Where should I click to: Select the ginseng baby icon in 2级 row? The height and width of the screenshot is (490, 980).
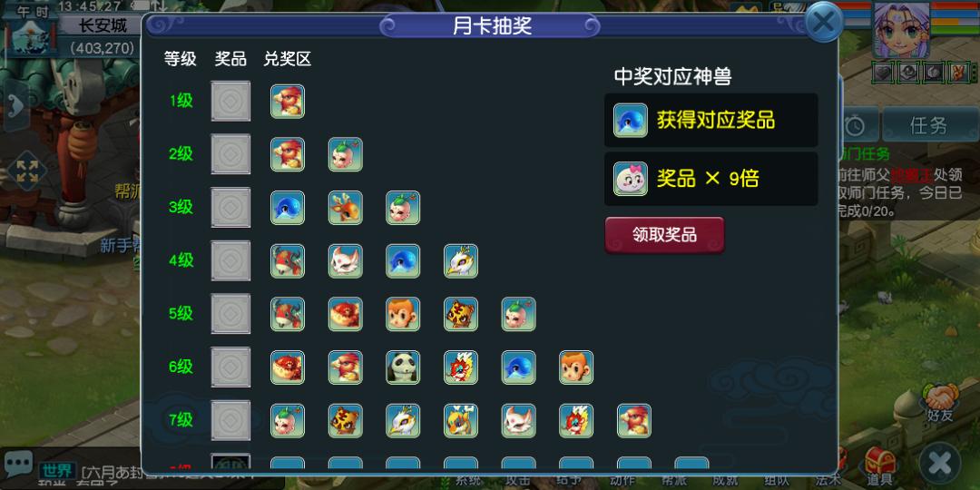[346, 154]
